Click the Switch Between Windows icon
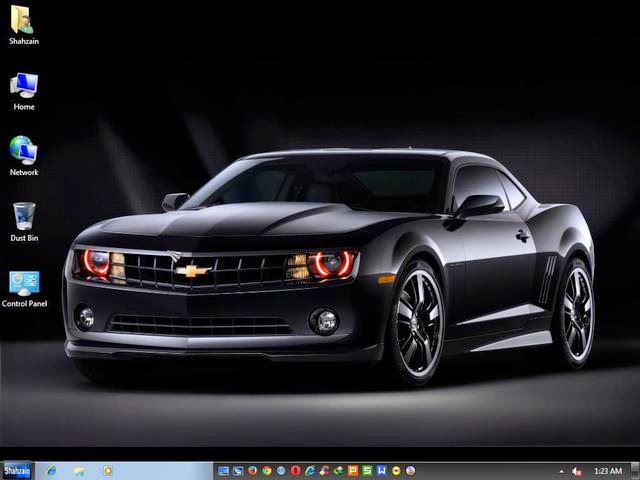The width and height of the screenshot is (640, 480). coord(238,471)
